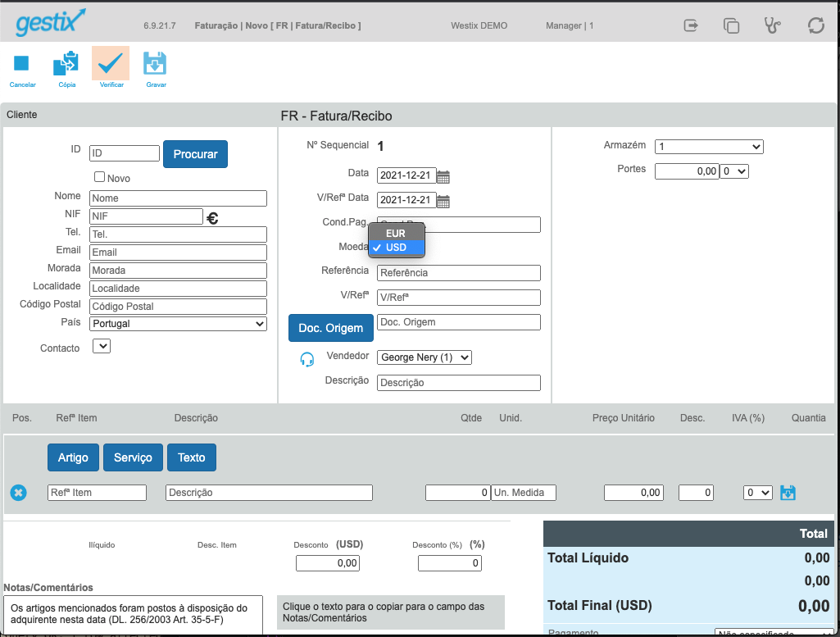Click the save line icon in item row
Image resolution: width=840 pixels, height=637 pixels.
coord(788,493)
